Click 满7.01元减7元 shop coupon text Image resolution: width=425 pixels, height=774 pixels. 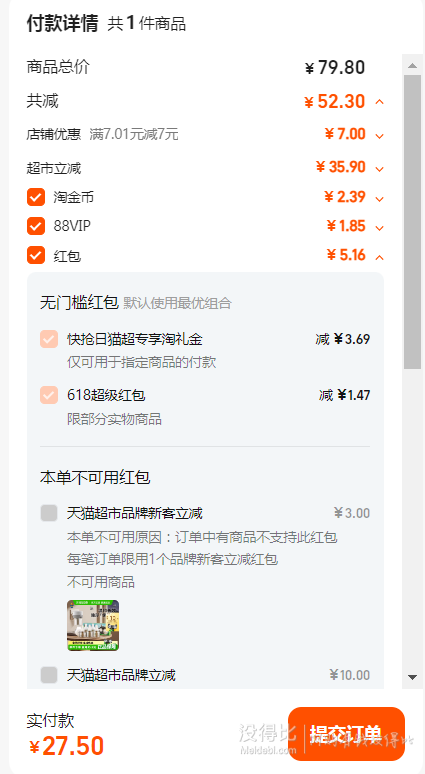pos(134,134)
